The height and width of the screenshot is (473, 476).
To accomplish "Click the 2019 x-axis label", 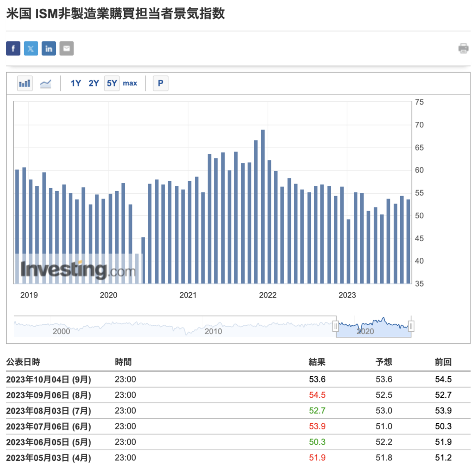I will click(29, 295).
